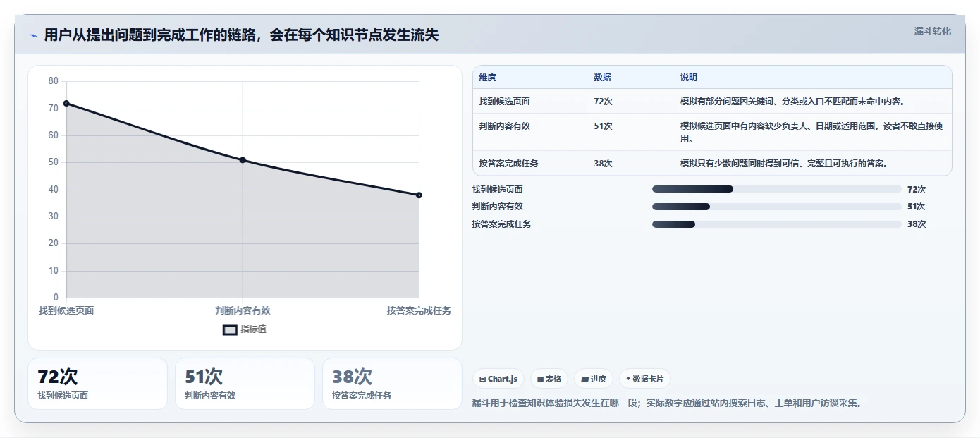
Task: Click the chart data point at 判断内容有效
Action: pyautogui.click(x=243, y=160)
